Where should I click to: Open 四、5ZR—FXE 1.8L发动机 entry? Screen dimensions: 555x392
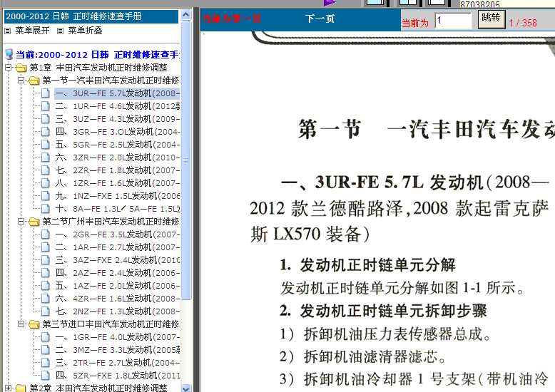(117, 376)
